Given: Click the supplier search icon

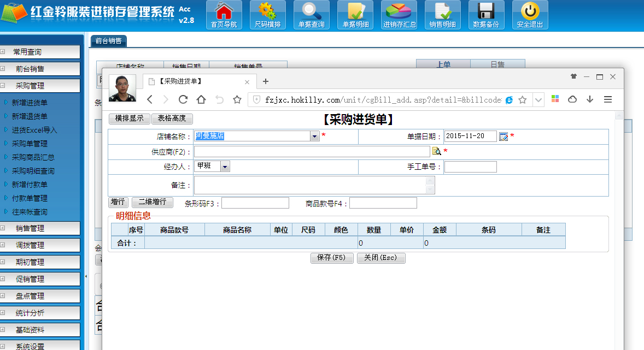Looking at the screenshot, I should 436,152.
